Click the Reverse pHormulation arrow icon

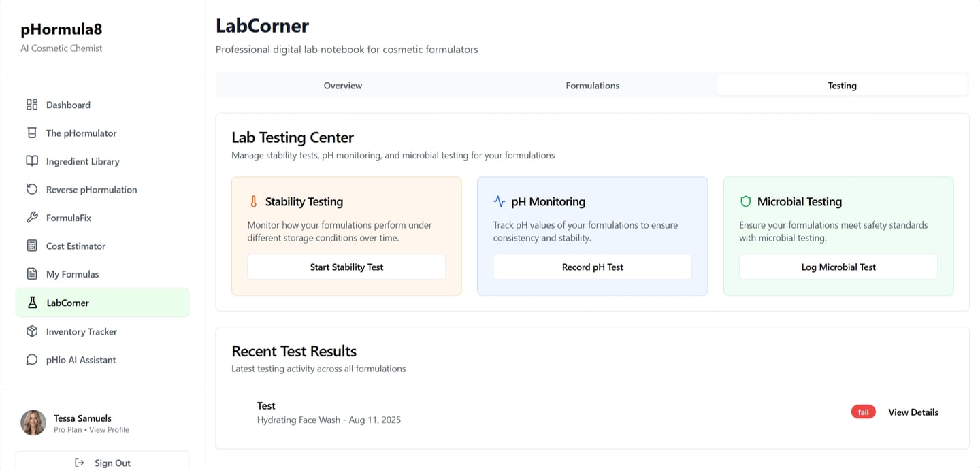[x=32, y=189]
